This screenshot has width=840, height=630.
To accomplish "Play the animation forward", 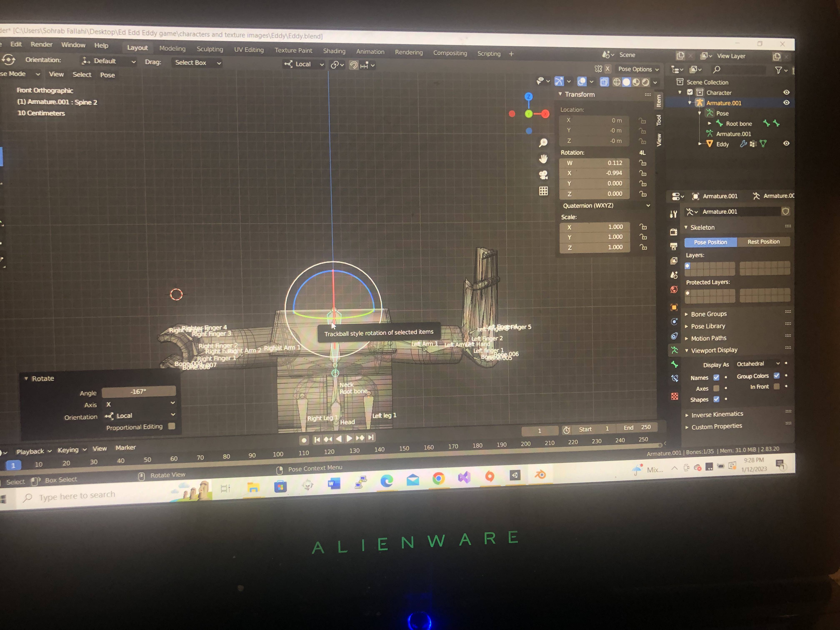I will [349, 438].
